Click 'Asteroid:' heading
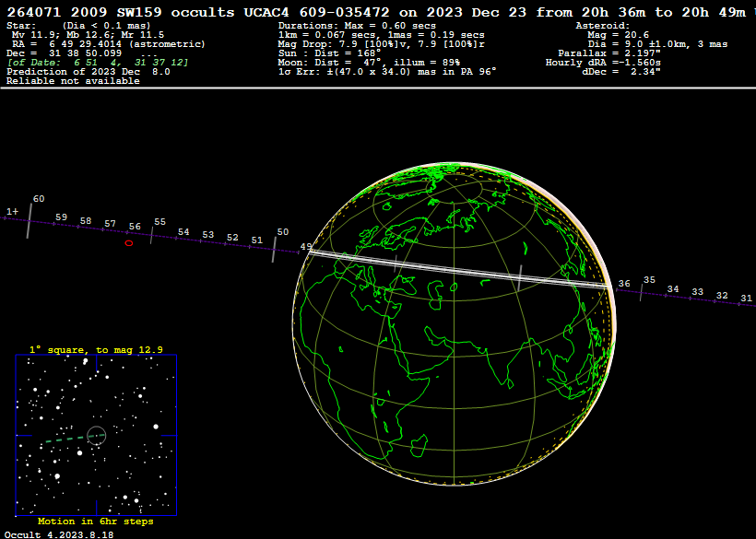Screen dimensions: 756x539 tap(603, 26)
